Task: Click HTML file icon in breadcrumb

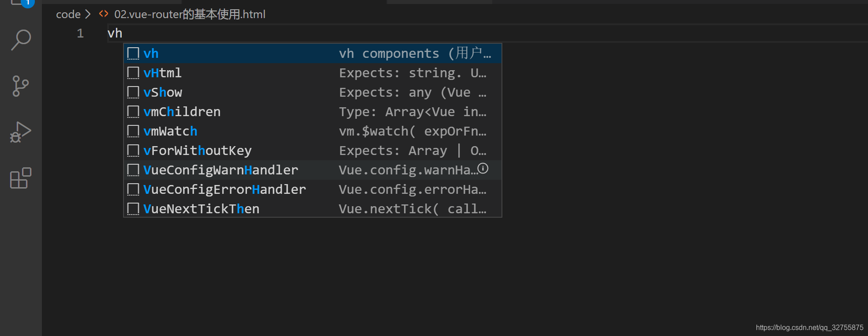Action: point(104,14)
